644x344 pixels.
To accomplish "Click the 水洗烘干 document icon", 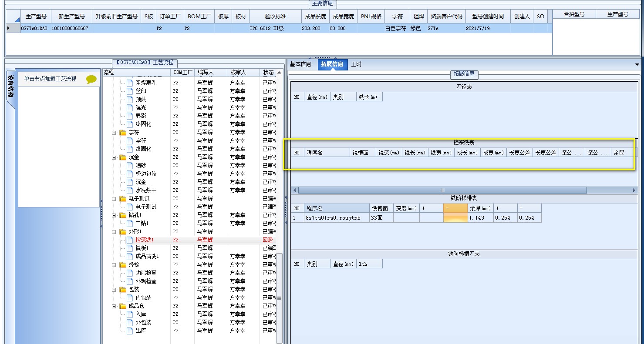I will tap(130, 190).
